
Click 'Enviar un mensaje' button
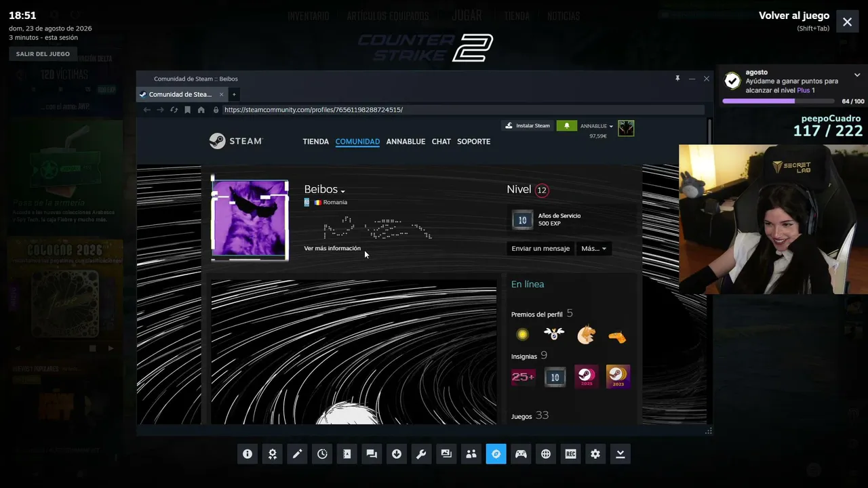[x=540, y=249]
